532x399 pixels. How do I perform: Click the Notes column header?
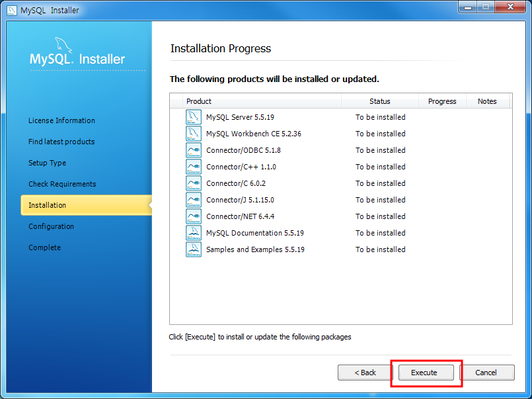pyautogui.click(x=487, y=101)
